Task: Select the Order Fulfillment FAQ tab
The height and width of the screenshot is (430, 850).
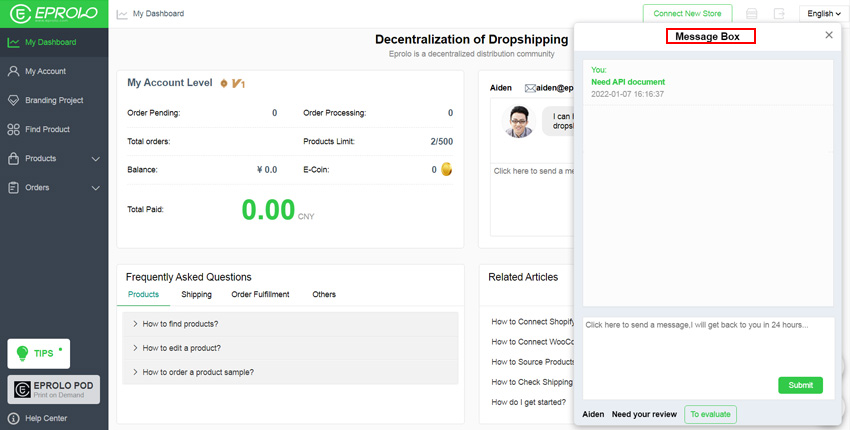Action: [260, 294]
